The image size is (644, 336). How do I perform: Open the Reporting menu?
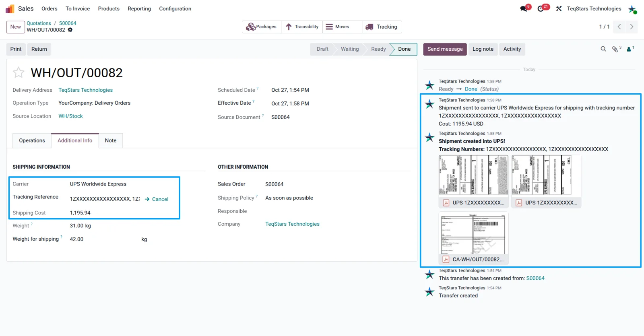pos(139,9)
